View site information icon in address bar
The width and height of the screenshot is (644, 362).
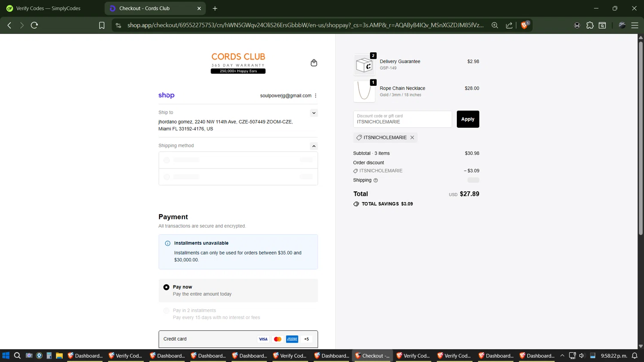click(x=118, y=25)
